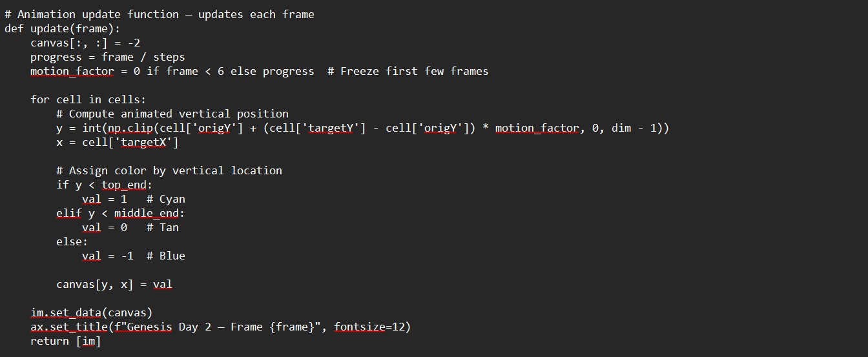Click the 'Compute animated vertical position' comment
The image size is (868, 357).
(x=172, y=114)
